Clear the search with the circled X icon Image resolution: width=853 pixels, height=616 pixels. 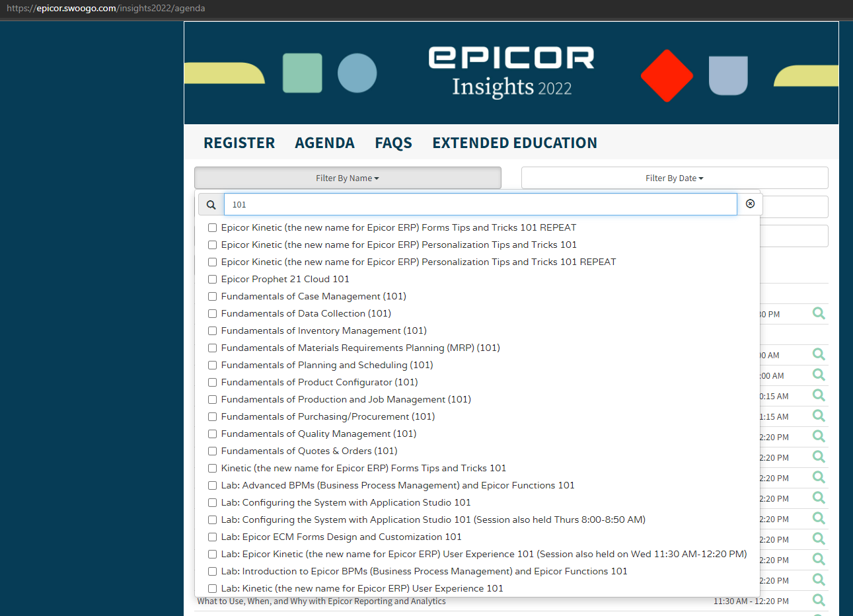[750, 204]
